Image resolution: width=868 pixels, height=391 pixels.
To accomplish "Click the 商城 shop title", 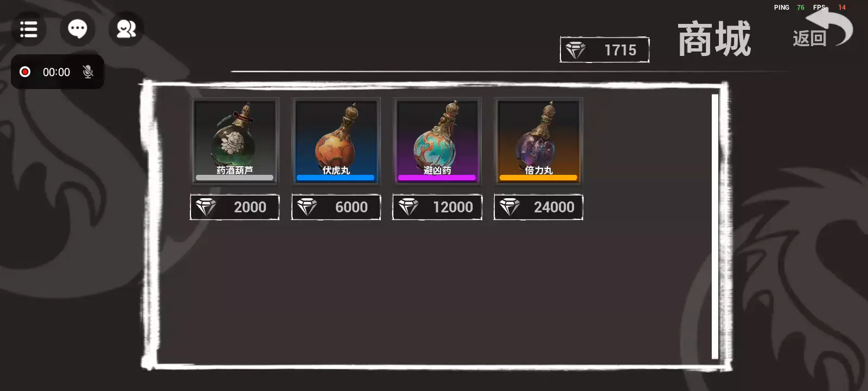I will click(x=714, y=39).
